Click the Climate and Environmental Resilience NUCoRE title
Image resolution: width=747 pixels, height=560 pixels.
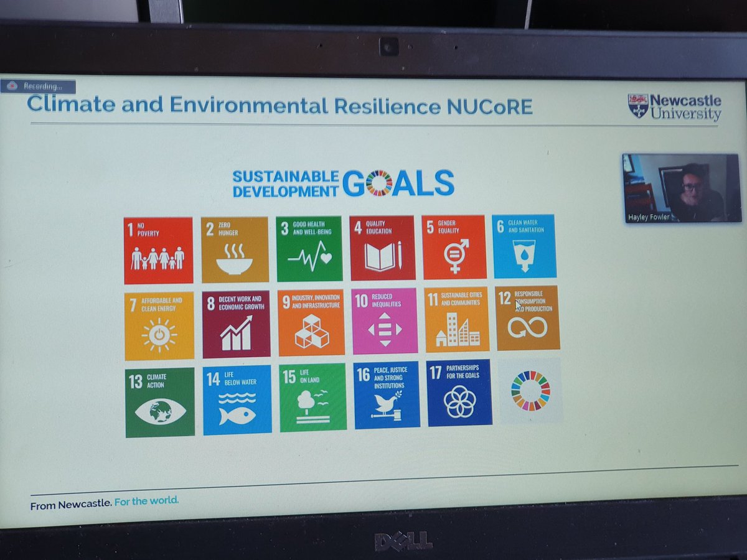point(280,106)
